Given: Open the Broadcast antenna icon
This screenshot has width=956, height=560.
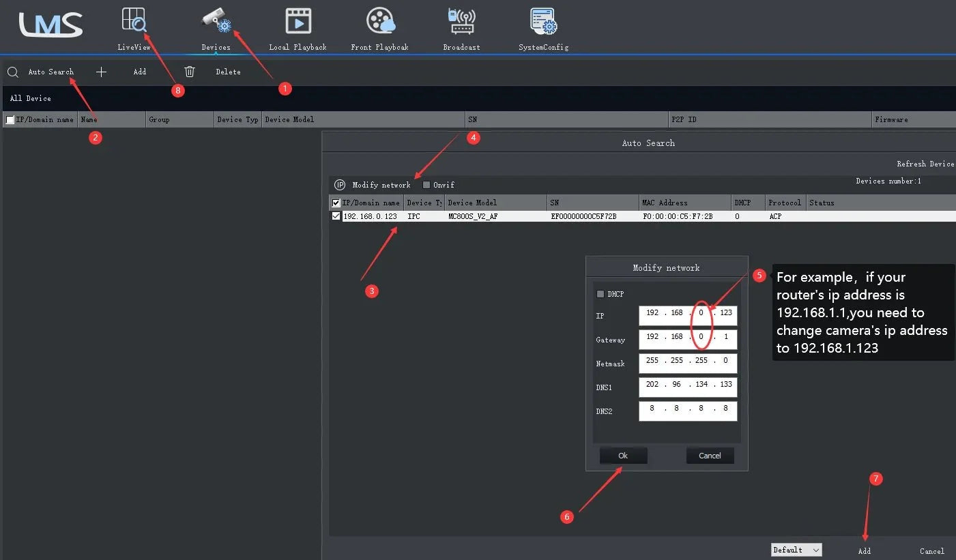Looking at the screenshot, I should [x=461, y=20].
